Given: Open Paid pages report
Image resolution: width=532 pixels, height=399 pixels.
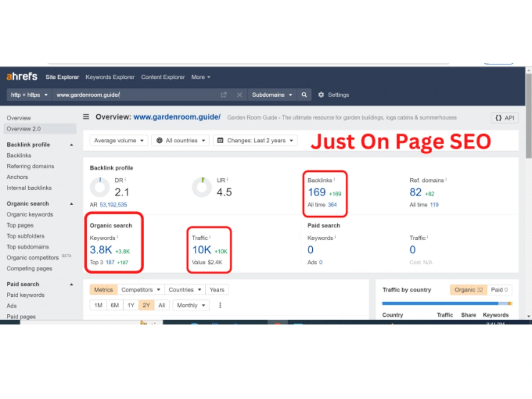Looking at the screenshot, I should pos(21,317).
